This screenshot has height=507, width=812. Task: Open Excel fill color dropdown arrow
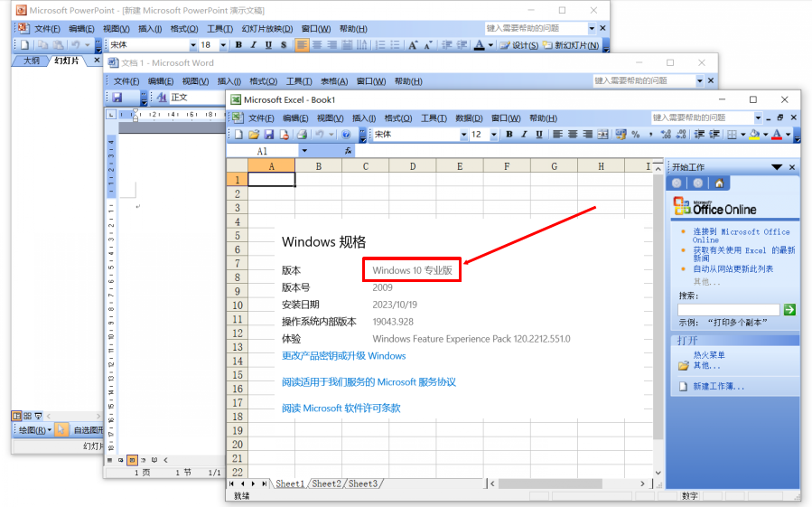pos(765,135)
